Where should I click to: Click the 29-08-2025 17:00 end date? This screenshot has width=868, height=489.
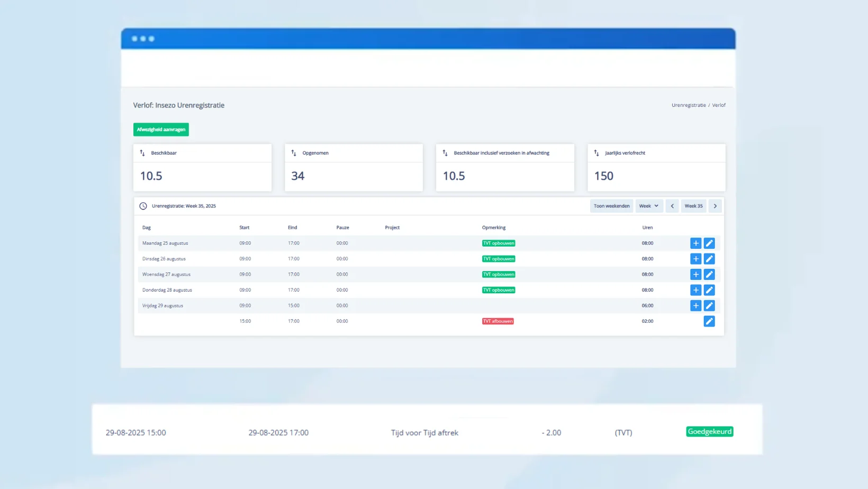click(278, 433)
